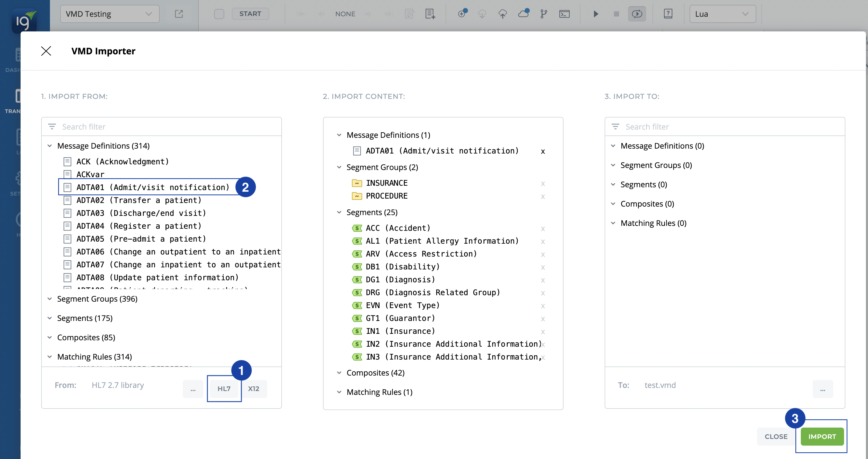Click the CLOSE button
Image resolution: width=868 pixels, height=459 pixels.
pos(776,436)
